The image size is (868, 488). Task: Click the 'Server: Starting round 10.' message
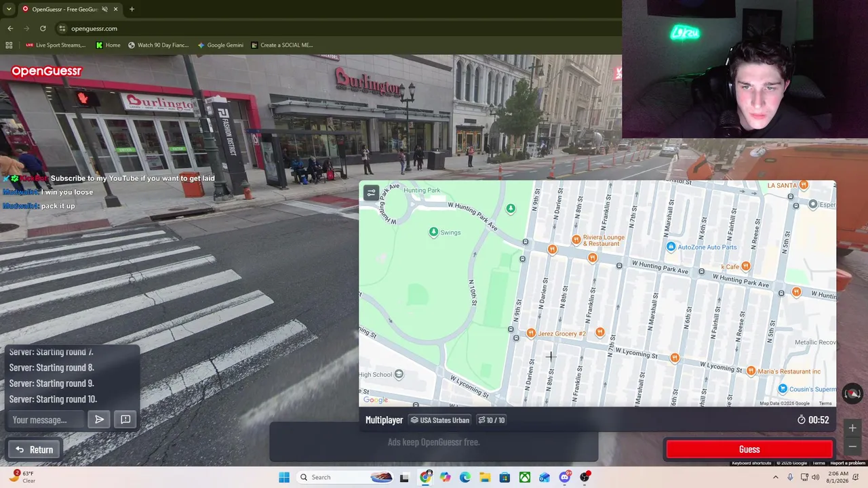coord(53,399)
